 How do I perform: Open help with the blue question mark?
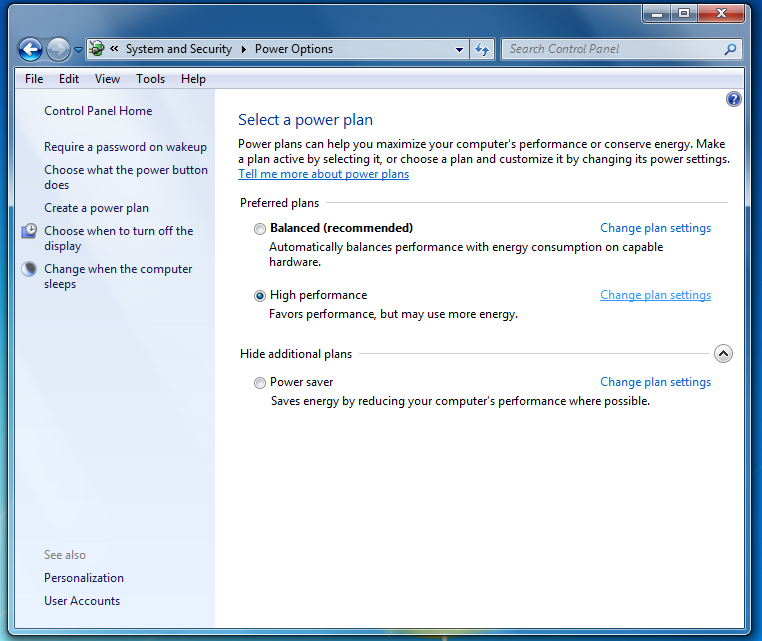pos(733,99)
